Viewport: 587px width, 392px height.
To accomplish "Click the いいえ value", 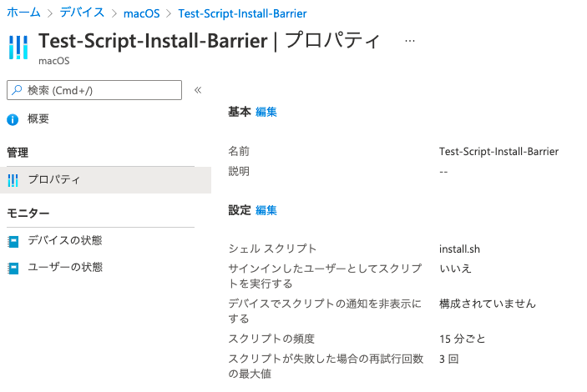I will pyautogui.click(x=455, y=269).
